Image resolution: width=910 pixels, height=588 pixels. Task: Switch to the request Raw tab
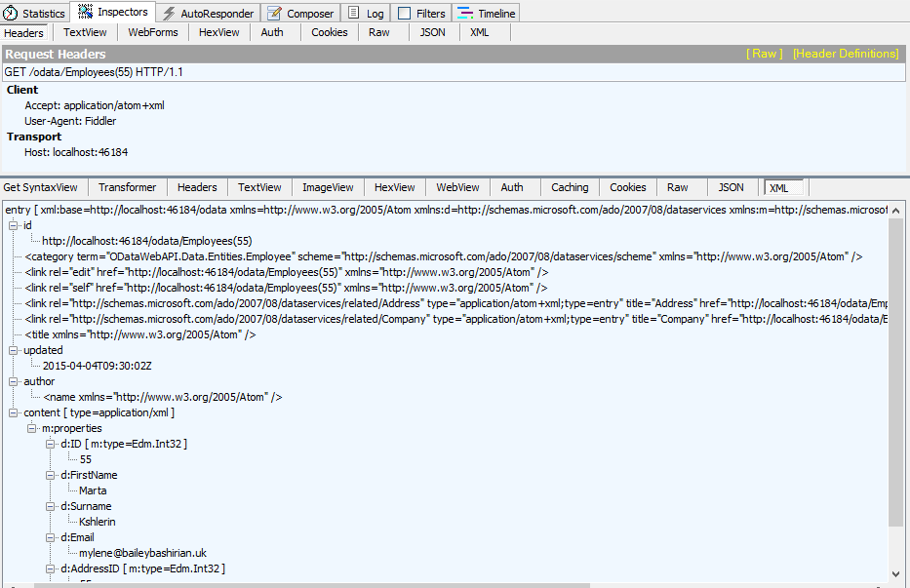pyautogui.click(x=379, y=32)
